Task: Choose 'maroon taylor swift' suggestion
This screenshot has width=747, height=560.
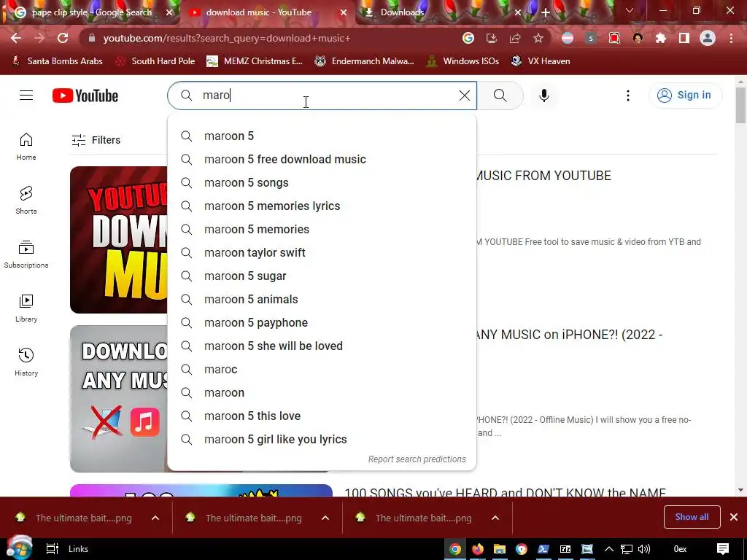Action: pos(322,253)
